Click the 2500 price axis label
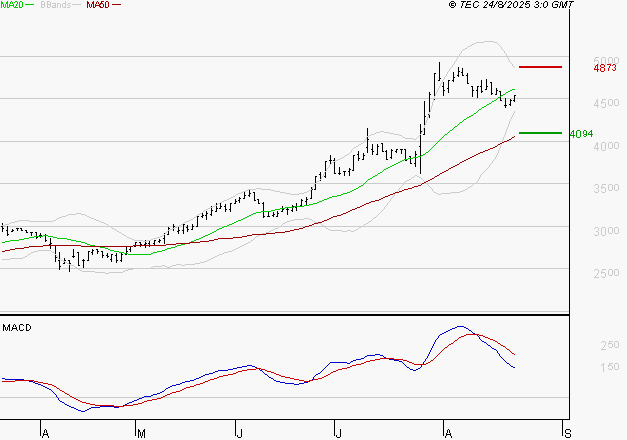This screenshot has height=440, width=627. coord(607,273)
